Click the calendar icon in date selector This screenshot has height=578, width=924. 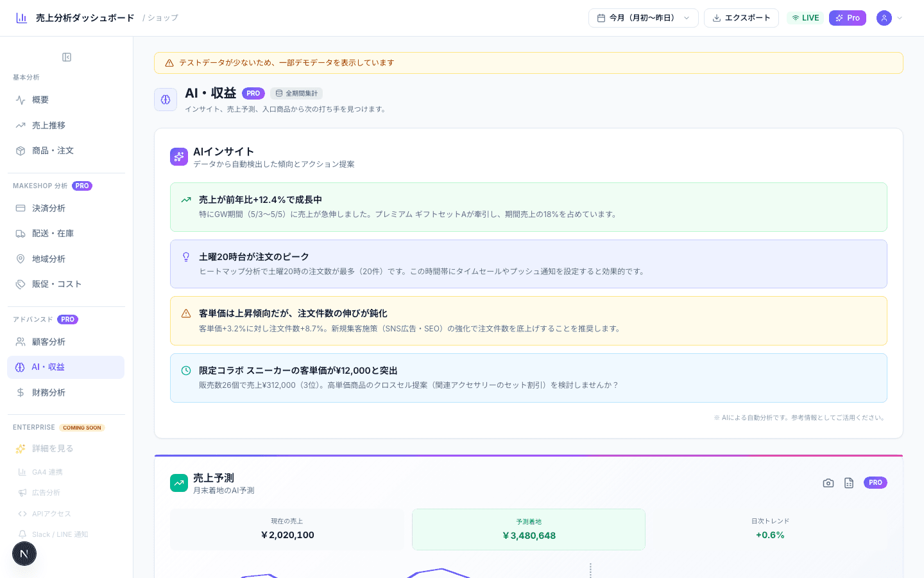point(601,18)
